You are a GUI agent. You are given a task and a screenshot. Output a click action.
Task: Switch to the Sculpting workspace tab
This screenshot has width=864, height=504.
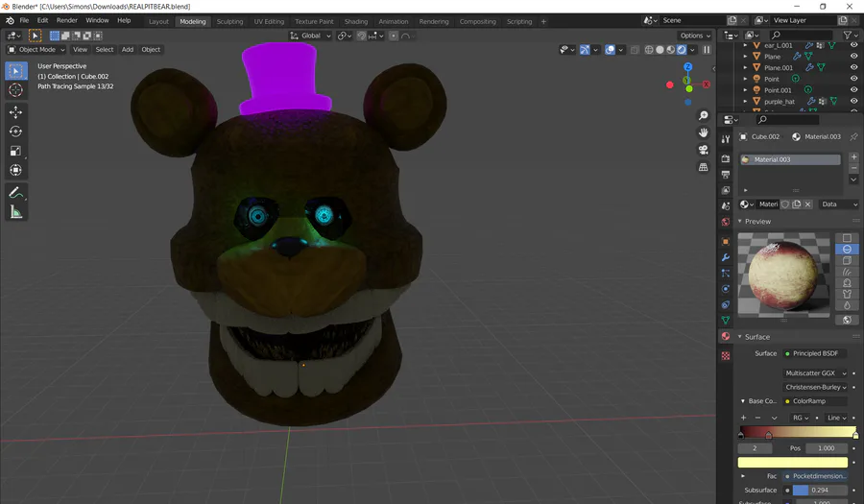pyautogui.click(x=229, y=21)
